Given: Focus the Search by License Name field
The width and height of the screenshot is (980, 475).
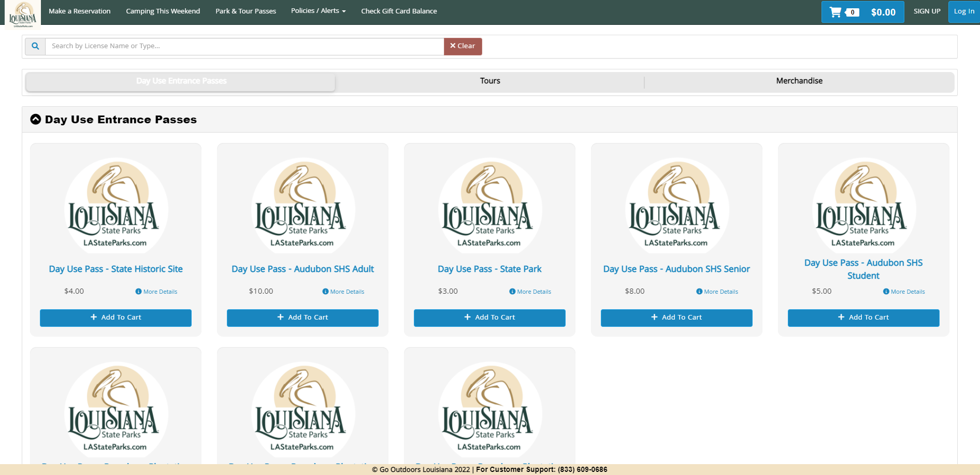Looking at the screenshot, I should pyautogui.click(x=244, y=46).
